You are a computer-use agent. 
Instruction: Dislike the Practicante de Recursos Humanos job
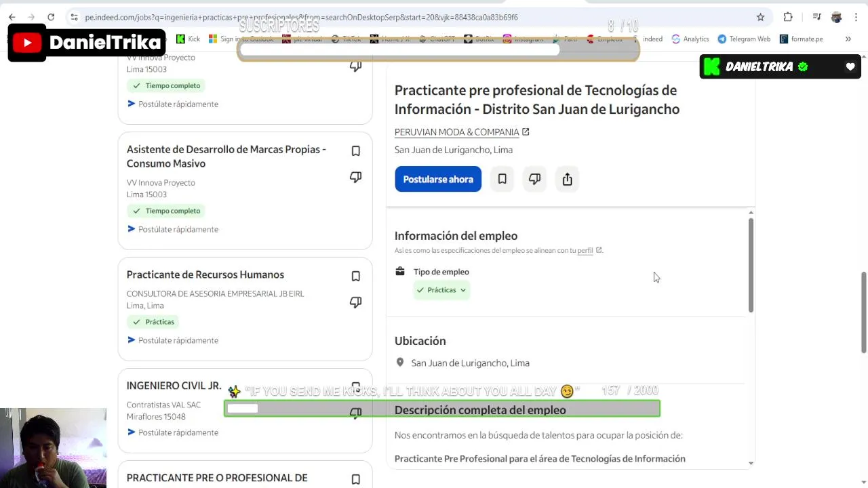[355, 302]
